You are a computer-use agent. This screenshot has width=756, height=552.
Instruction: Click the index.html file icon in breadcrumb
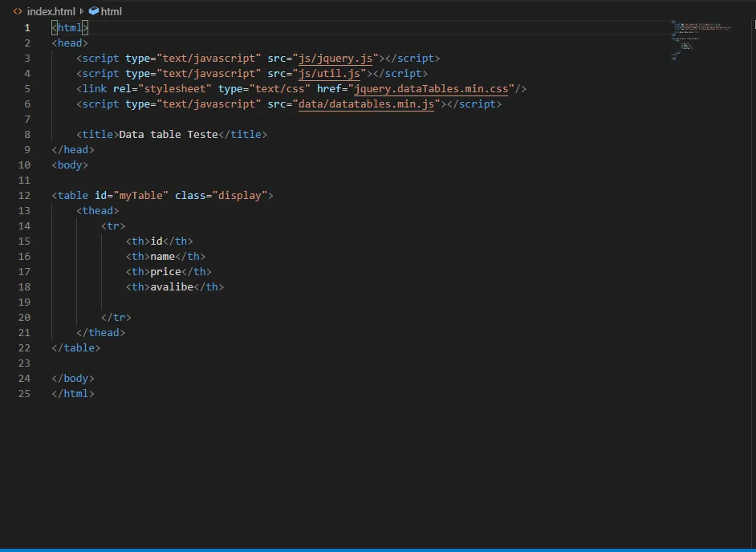[17, 11]
